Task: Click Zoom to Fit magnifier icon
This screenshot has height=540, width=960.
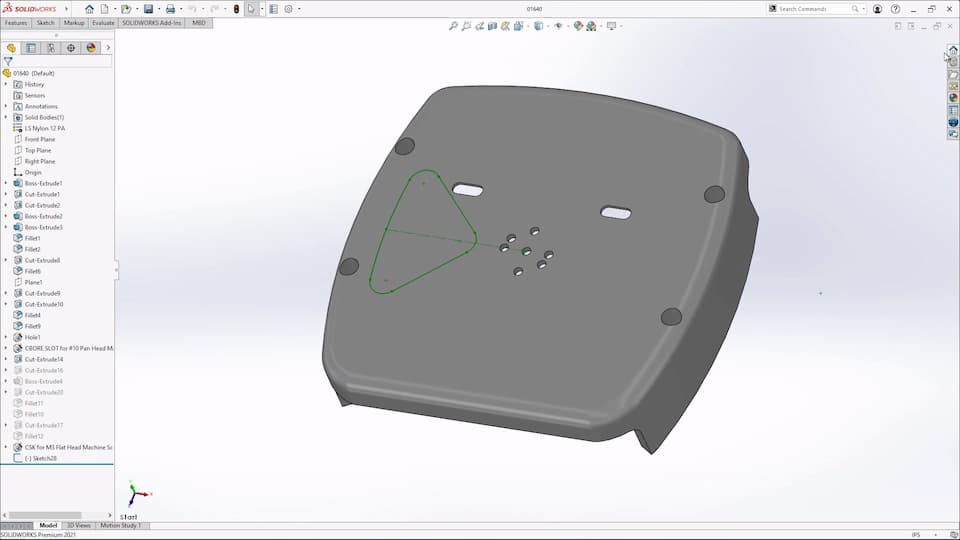Action: 454,26
